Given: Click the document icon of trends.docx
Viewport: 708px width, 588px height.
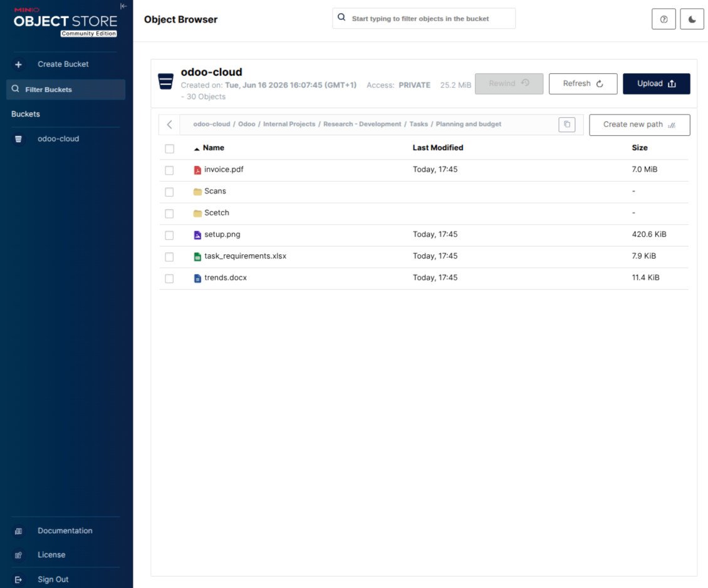Looking at the screenshot, I should 197,279.
